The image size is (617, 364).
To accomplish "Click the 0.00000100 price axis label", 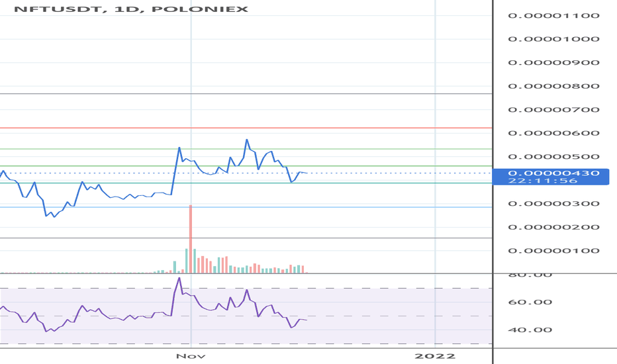I will 553,251.
